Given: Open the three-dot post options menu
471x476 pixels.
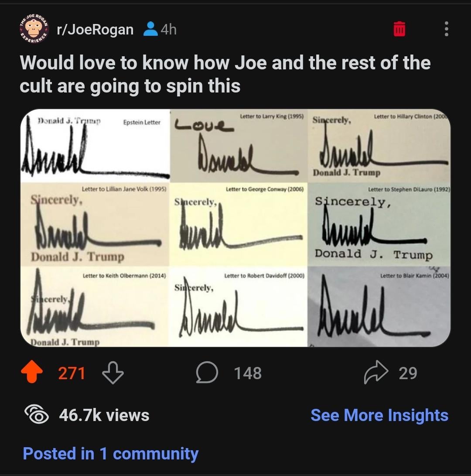Looking at the screenshot, I should pyautogui.click(x=446, y=29).
